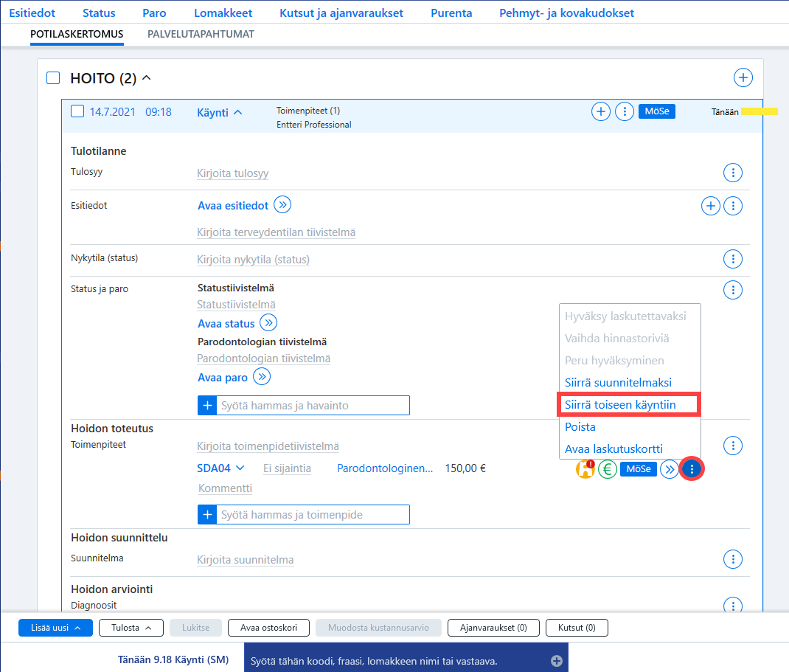This screenshot has height=672, width=789.
Task: Click the orange tooth warning icon
Action: (x=585, y=469)
